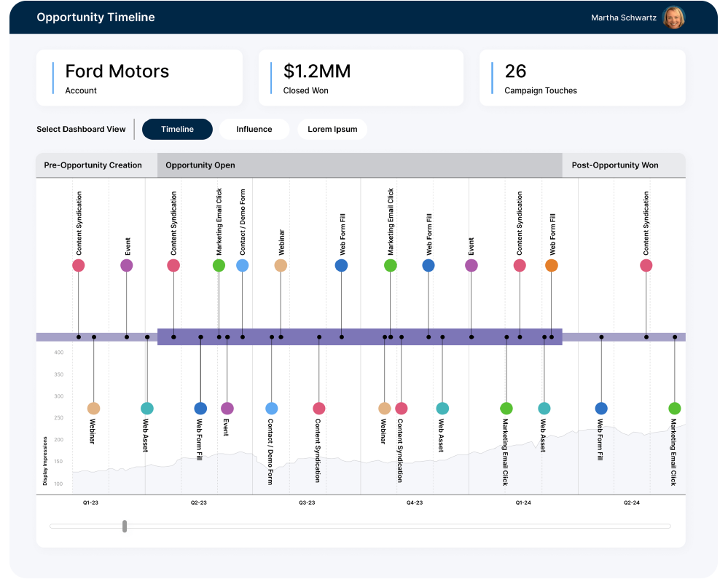Click the $1.2MM Closed Won card
This screenshot has height=579, width=728.
pos(361,78)
